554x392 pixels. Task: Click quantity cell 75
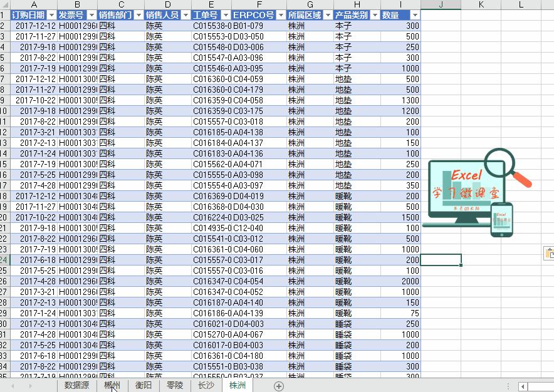pyautogui.click(x=400, y=313)
